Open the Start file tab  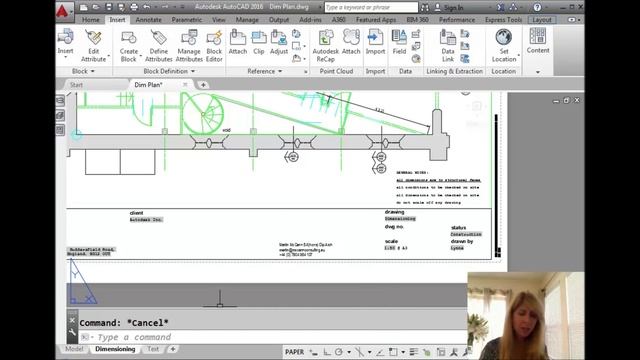coord(76,85)
